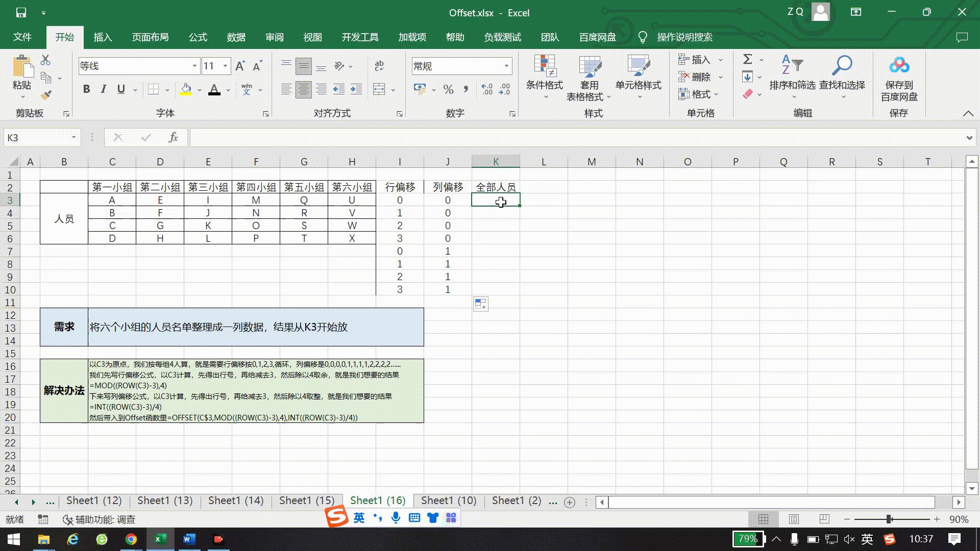Apply italic formatting to selected cell

coord(103,89)
